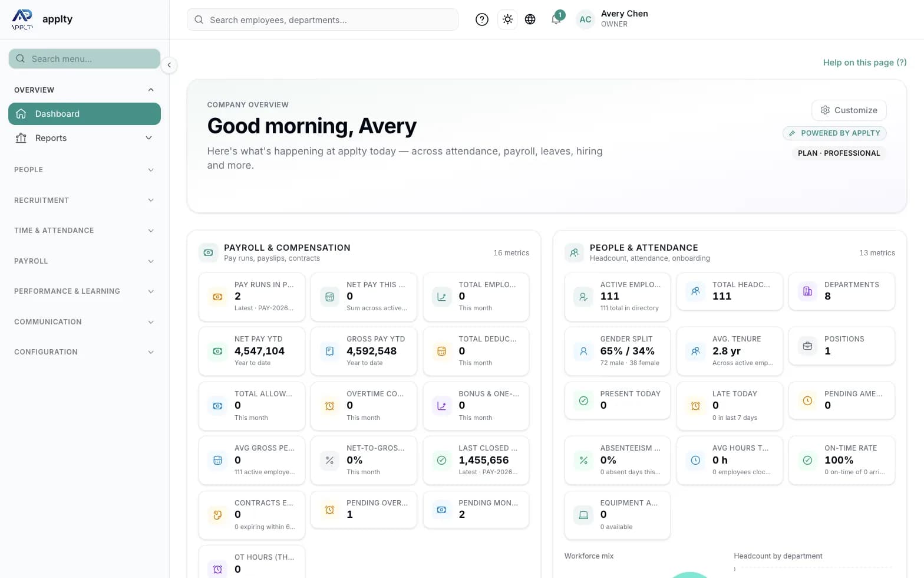Click the Pending Overtime alarm icon
The width and height of the screenshot is (924, 578).
coord(329,510)
